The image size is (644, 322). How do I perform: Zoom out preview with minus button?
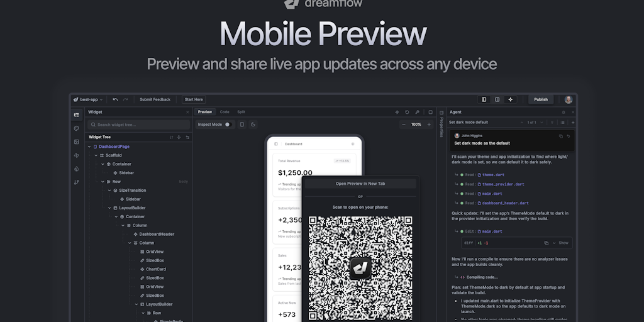[x=404, y=125]
